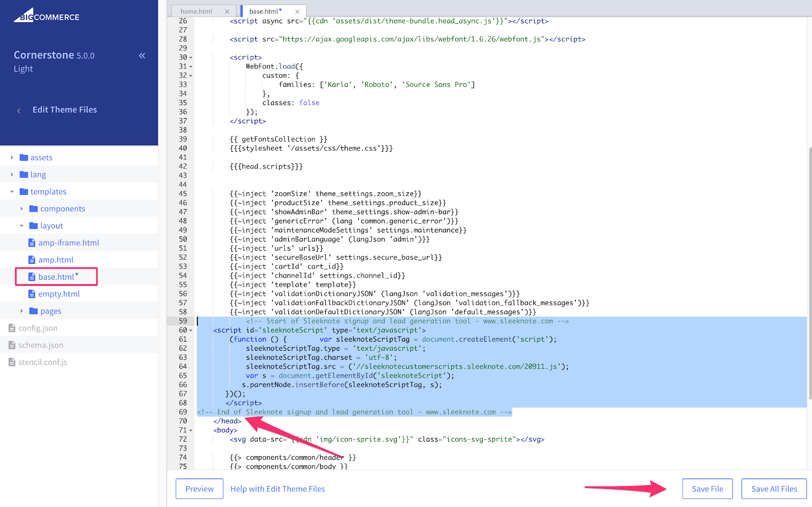Click the empty.html file icon
Screen dimensions: 812x507
[x=32, y=294]
